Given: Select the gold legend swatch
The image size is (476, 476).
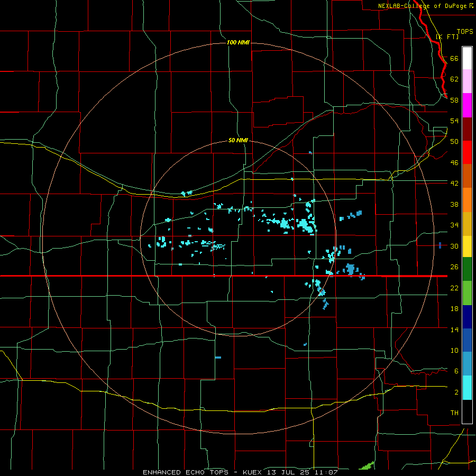Looking at the screenshot, I should [467, 223].
